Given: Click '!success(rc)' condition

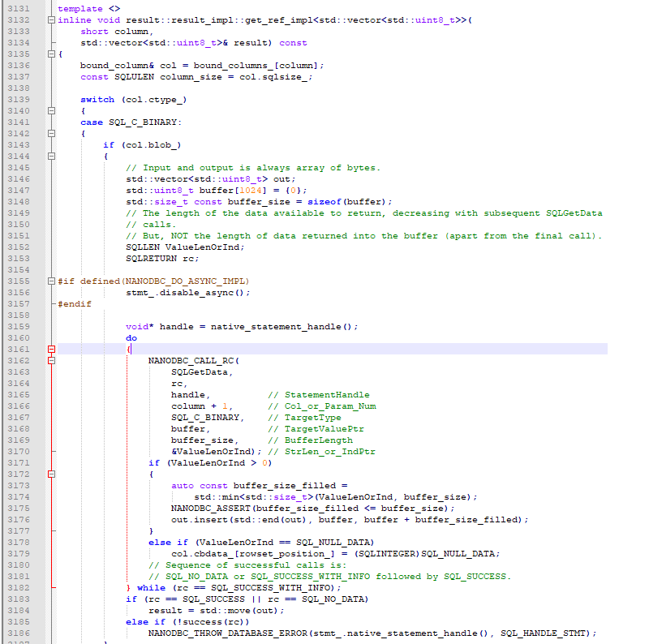Looking at the screenshot, I should pos(211,621).
